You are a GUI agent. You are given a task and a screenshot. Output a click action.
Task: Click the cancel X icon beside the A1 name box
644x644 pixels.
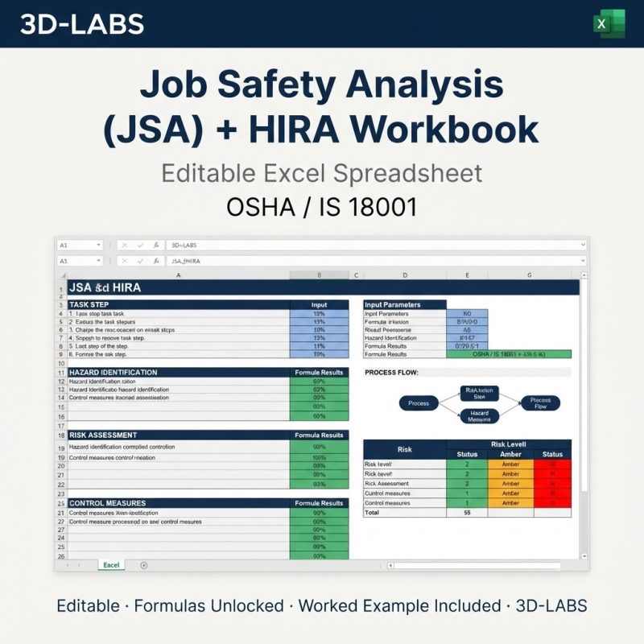[125, 246]
